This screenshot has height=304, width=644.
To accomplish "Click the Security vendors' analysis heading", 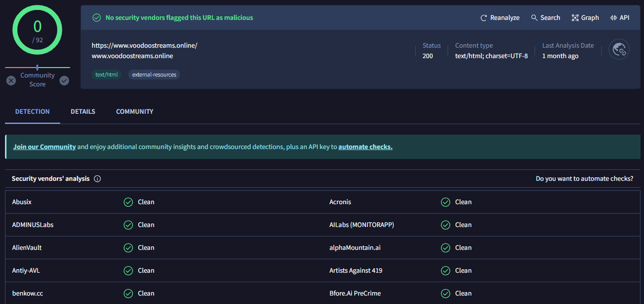I will tap(51, 179).
